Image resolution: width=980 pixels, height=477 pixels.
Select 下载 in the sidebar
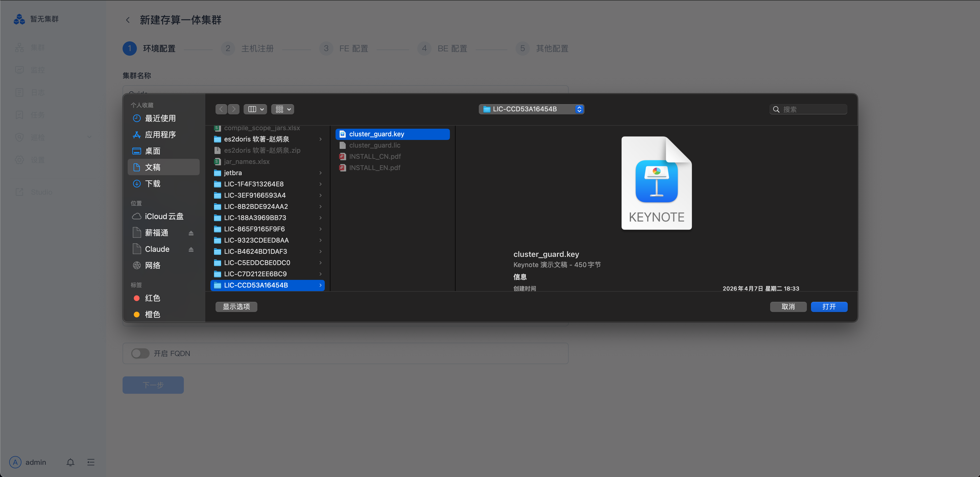(x=164, y=184)
